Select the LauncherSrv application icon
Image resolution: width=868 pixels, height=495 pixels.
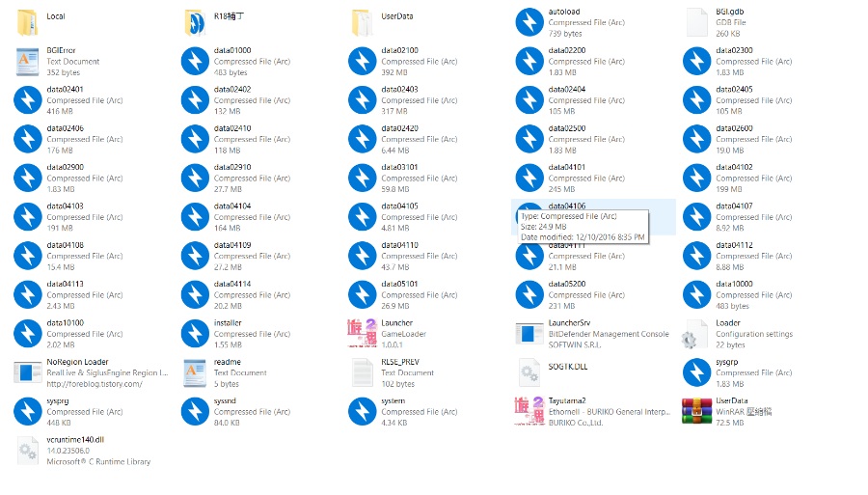[x=529, y=334]
